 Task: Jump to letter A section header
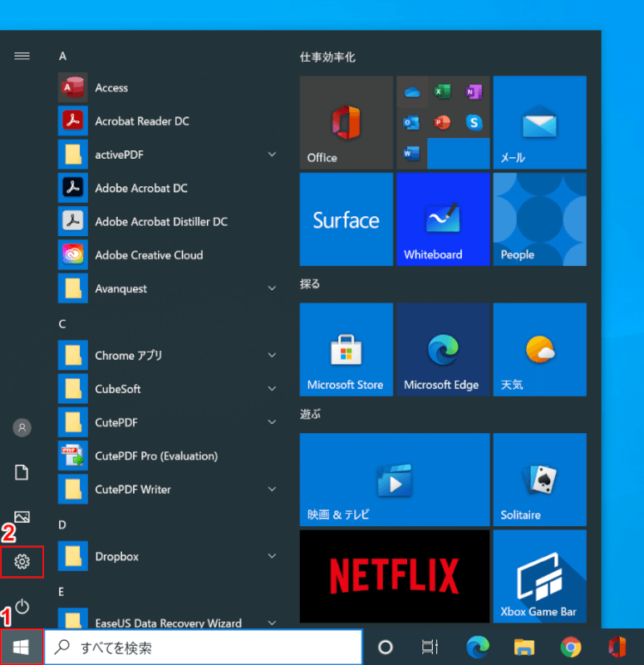click(x=63, y=56)
